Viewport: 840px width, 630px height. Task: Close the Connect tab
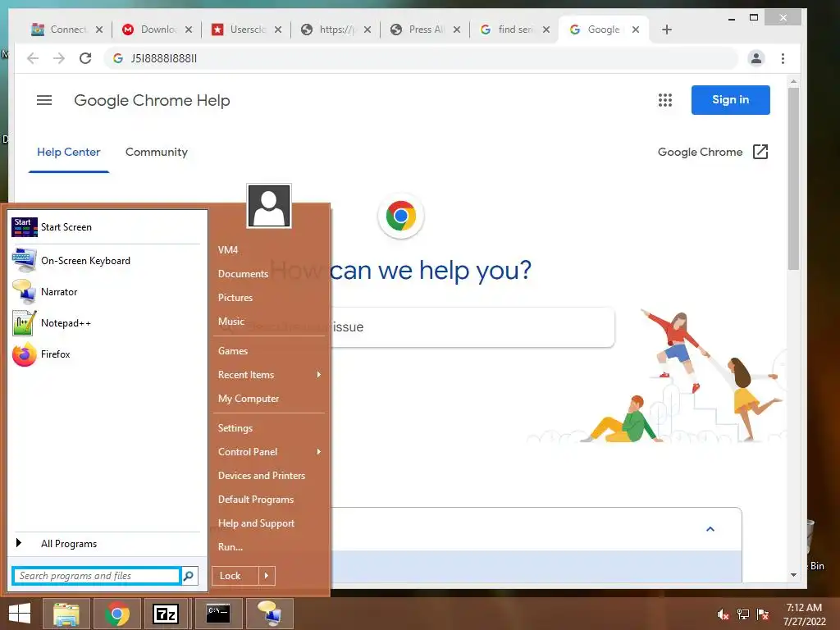[x=99, y=30]
